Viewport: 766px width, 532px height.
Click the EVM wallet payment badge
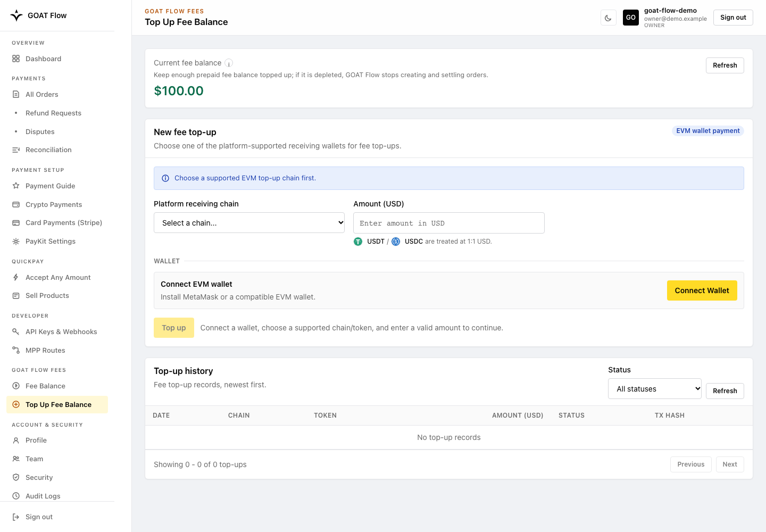pos(707,131)
